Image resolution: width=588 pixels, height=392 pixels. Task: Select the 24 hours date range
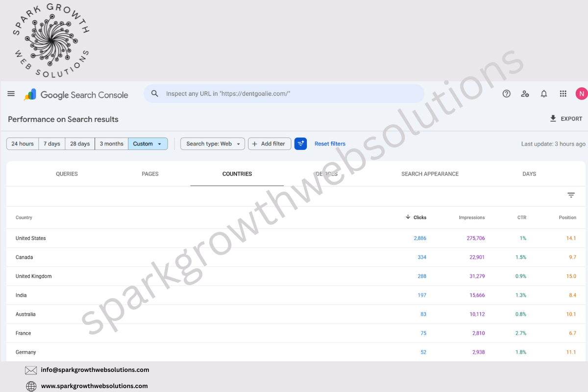pos(23,144)
